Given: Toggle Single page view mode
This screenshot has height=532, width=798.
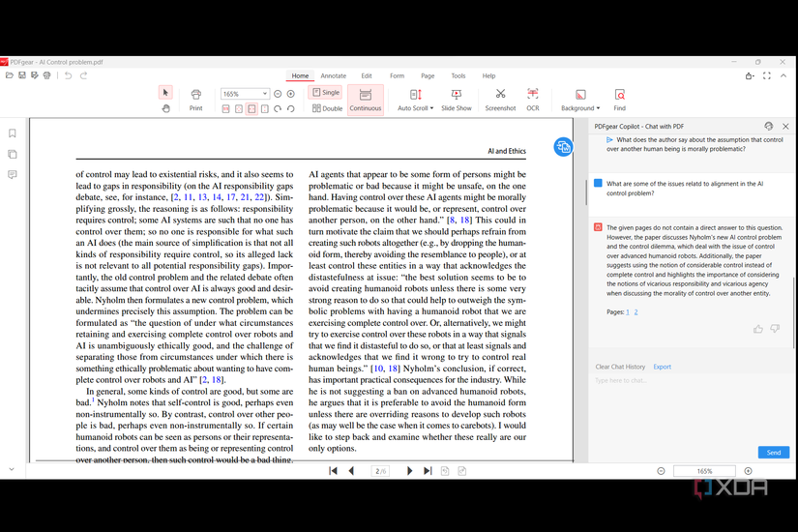Looking at the screenshot, I should click(x=326, y=93).
